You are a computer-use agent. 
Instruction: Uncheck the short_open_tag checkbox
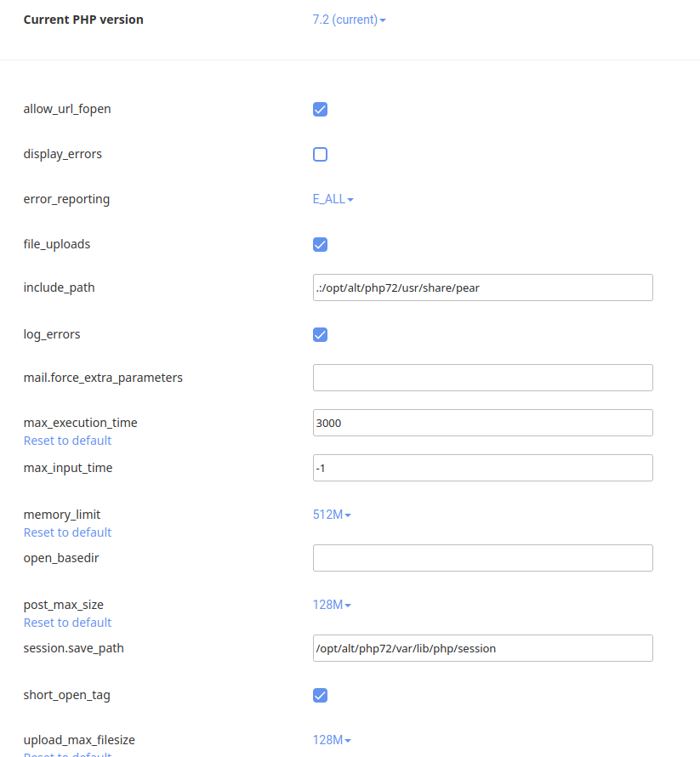(x=320, y=695)
